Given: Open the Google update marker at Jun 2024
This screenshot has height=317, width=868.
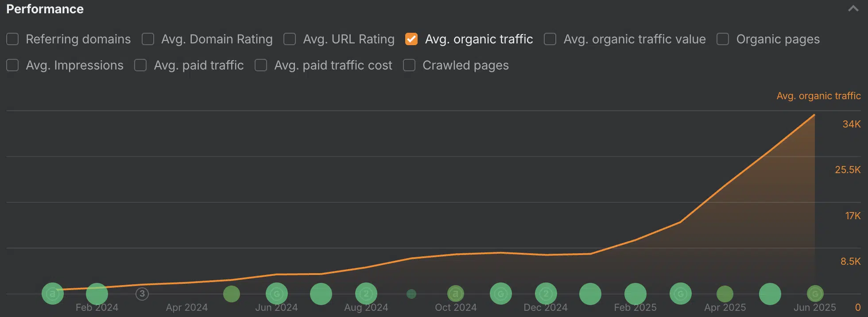Looking at the screenshot, I should coord(277,294).
